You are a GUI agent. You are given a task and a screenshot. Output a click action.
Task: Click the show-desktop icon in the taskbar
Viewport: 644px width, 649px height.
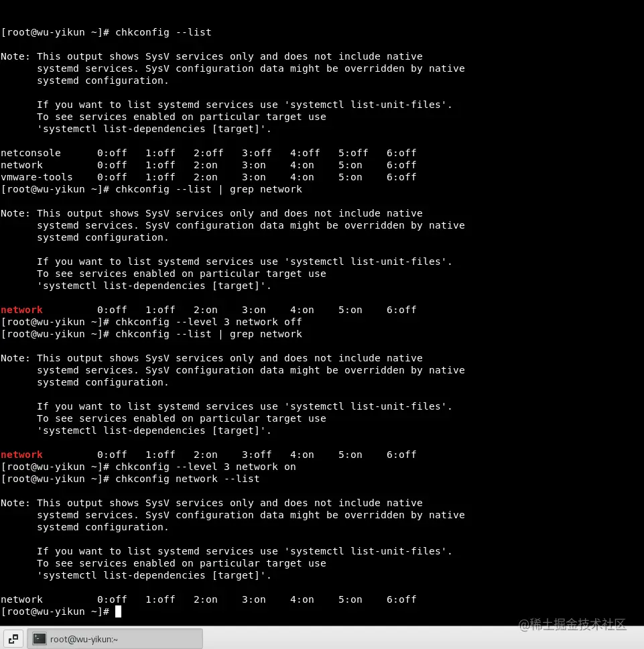[13, 639]
